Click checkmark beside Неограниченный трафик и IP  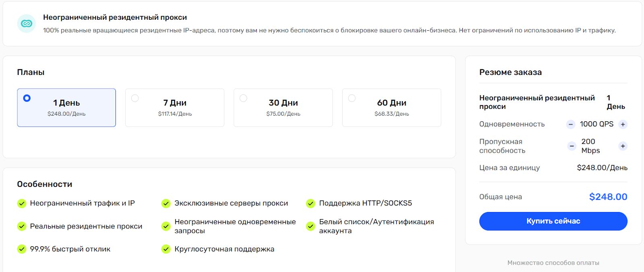click(x=22, y=203)
